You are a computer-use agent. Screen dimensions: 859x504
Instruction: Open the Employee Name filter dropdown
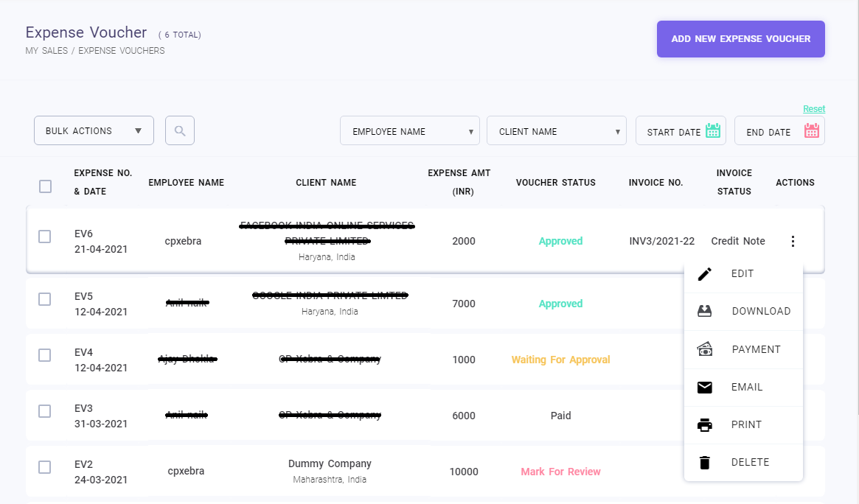pyautogui.click(x=409, y=131)
